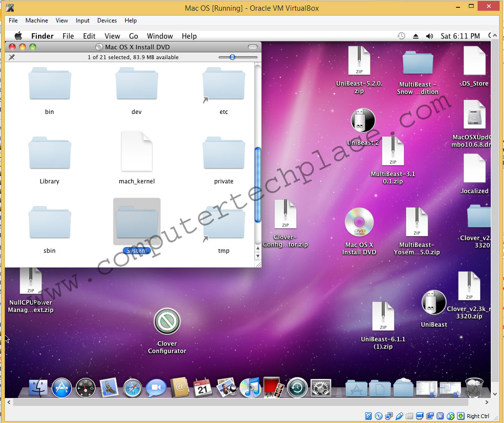Open Finder's Go menu
504x423 pixels.
tap(133, 36)
